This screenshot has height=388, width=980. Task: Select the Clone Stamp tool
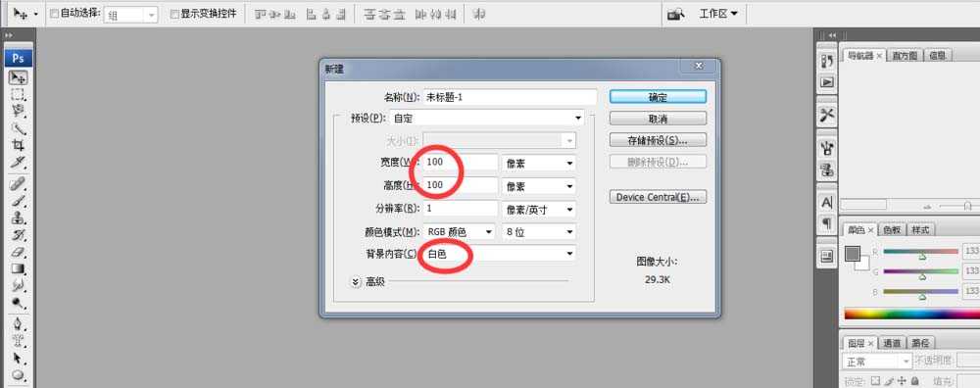coord(18,218)
